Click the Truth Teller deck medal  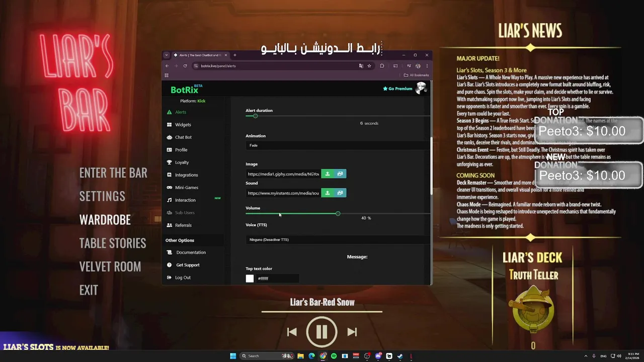pyautogui.click(x=533, y=310)
